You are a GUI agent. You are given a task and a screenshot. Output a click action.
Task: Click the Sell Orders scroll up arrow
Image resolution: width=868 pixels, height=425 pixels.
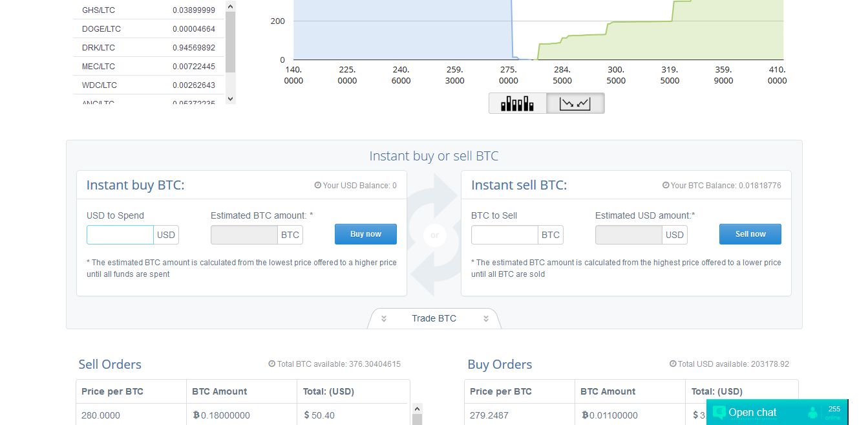(417, 409)
